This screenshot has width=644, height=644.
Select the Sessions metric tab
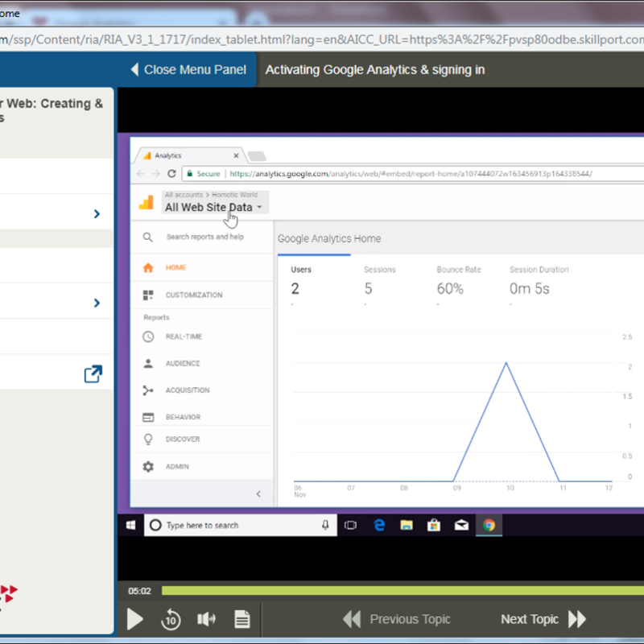coord(379,281)
